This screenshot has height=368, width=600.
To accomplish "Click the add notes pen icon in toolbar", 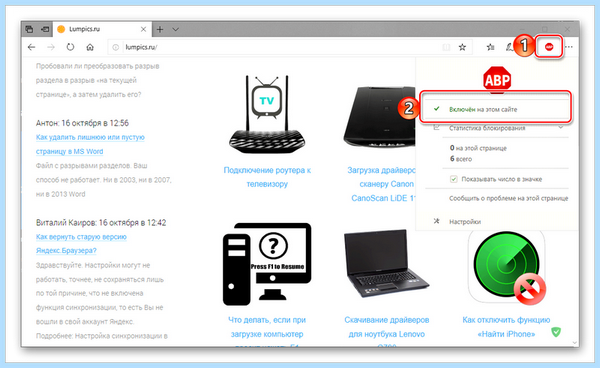I will [509, 47].
